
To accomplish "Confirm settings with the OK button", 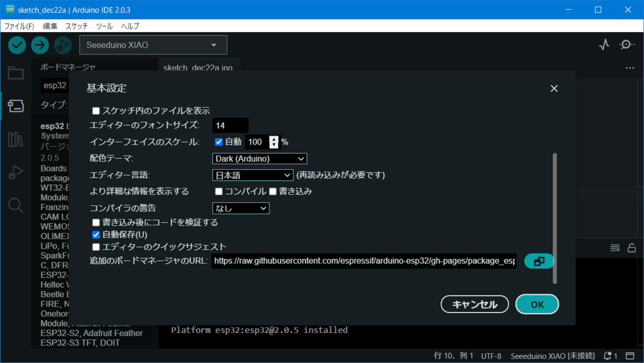I will click(x=537, y=304).
